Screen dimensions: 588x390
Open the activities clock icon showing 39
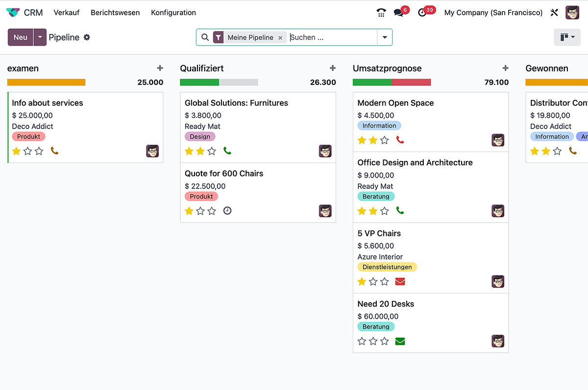pos(422,12)
